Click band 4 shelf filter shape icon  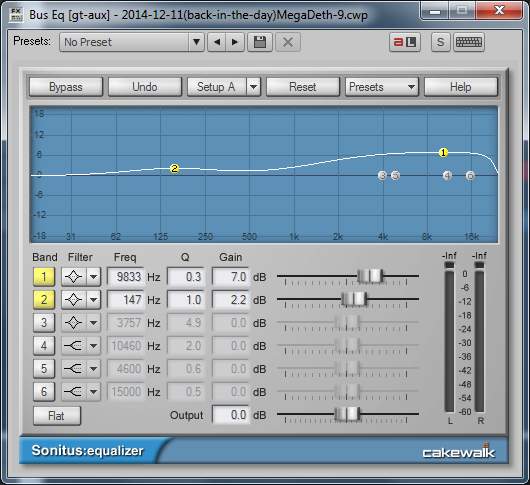[74, 346]
